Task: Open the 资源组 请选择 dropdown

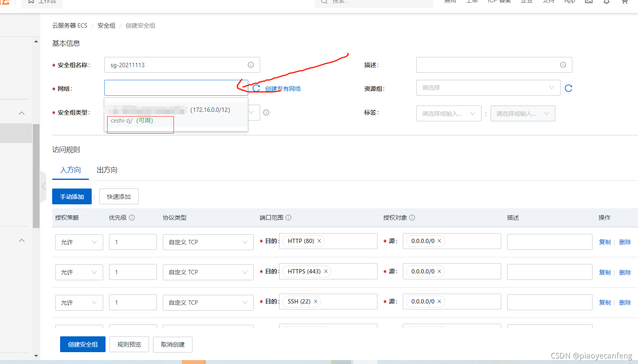Action: [x=488, y=88]
